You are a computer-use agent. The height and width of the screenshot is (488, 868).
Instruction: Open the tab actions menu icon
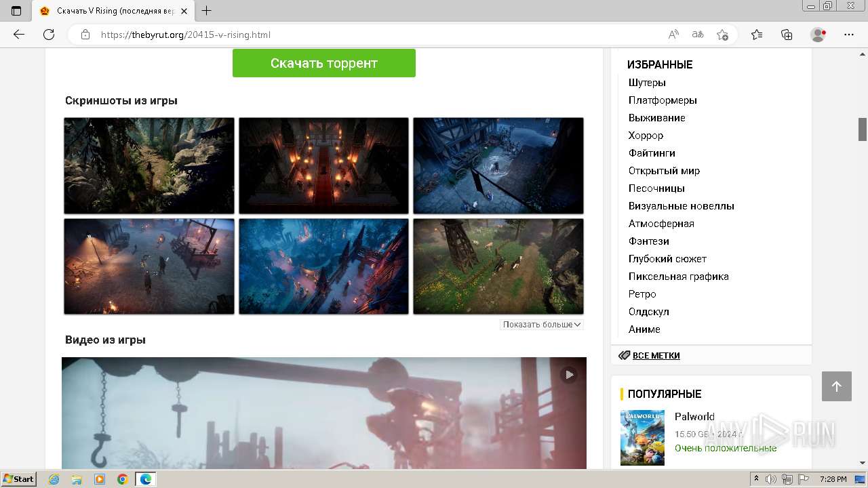pos(16,11)
